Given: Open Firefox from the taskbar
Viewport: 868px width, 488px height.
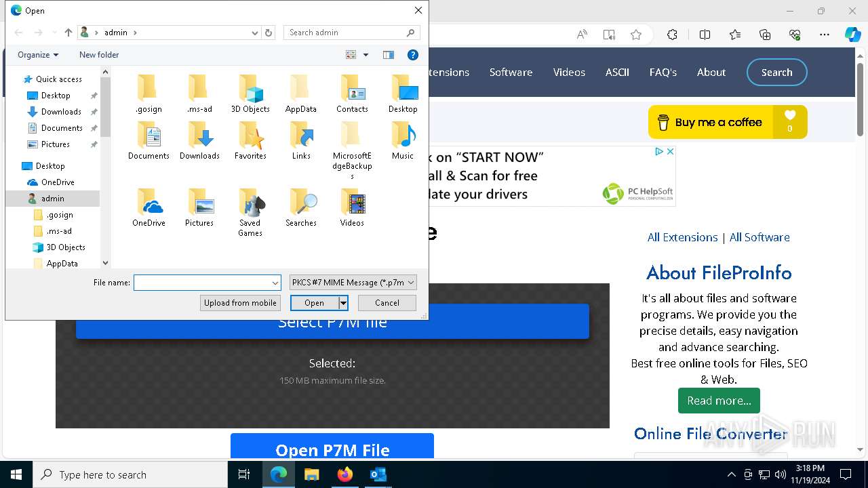Looking at the screenshot, I should pos(344,475).
